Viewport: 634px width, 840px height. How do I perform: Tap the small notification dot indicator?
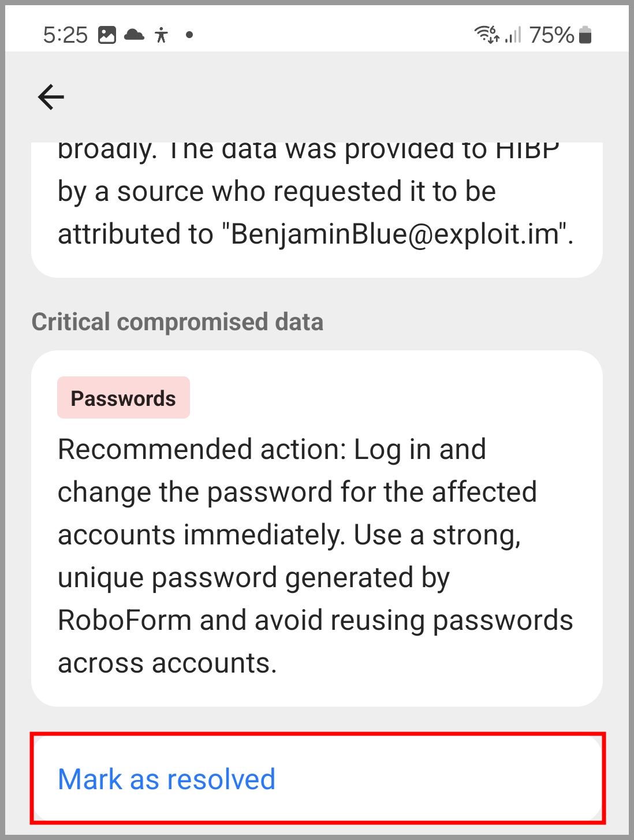click(189, 35)
